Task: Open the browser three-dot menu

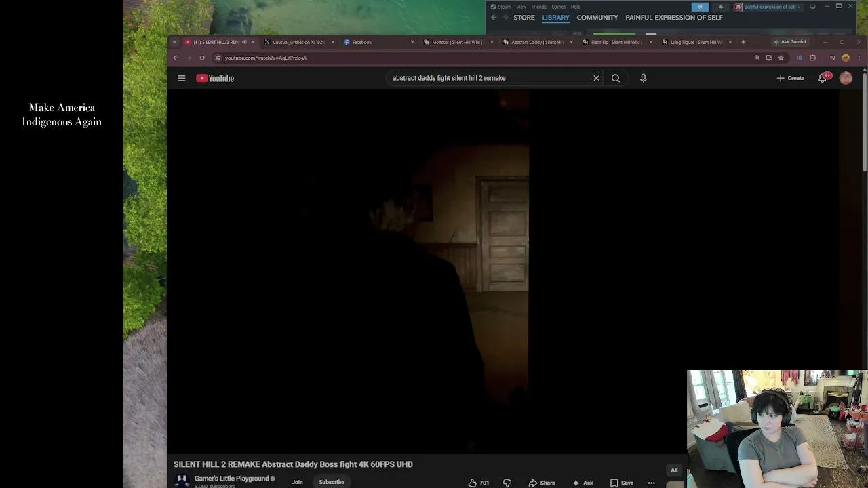Action: [x=859, y=58]
